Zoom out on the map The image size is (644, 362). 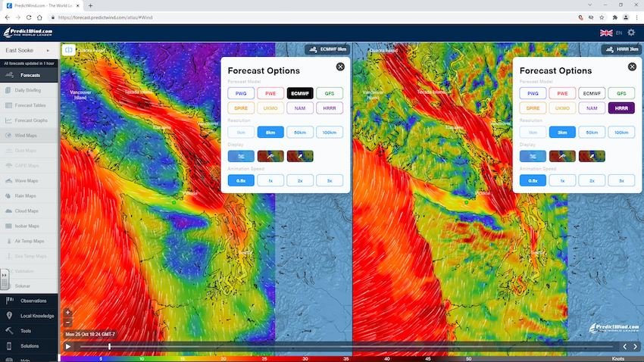point(67,322)
